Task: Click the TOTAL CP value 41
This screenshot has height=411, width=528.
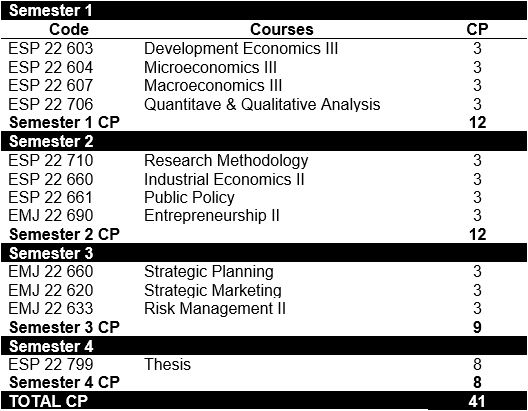Action: pos(477,401)
